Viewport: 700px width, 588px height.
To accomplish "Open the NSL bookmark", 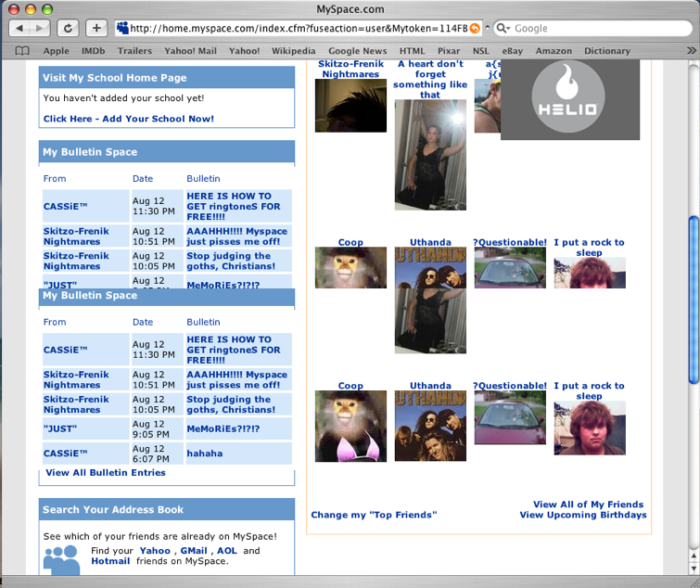I will [481, 51].
